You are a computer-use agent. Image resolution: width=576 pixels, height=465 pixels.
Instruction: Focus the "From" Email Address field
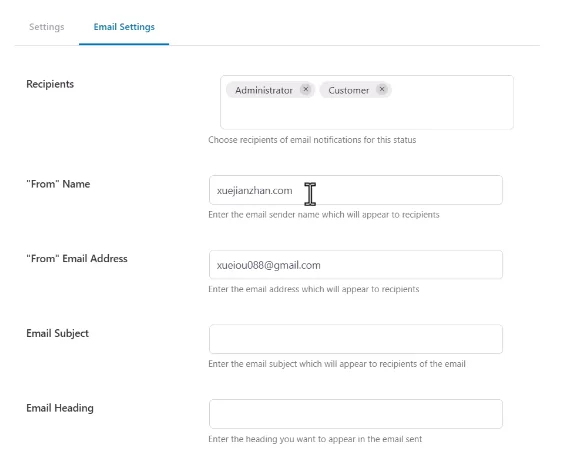tap(356, 265)
